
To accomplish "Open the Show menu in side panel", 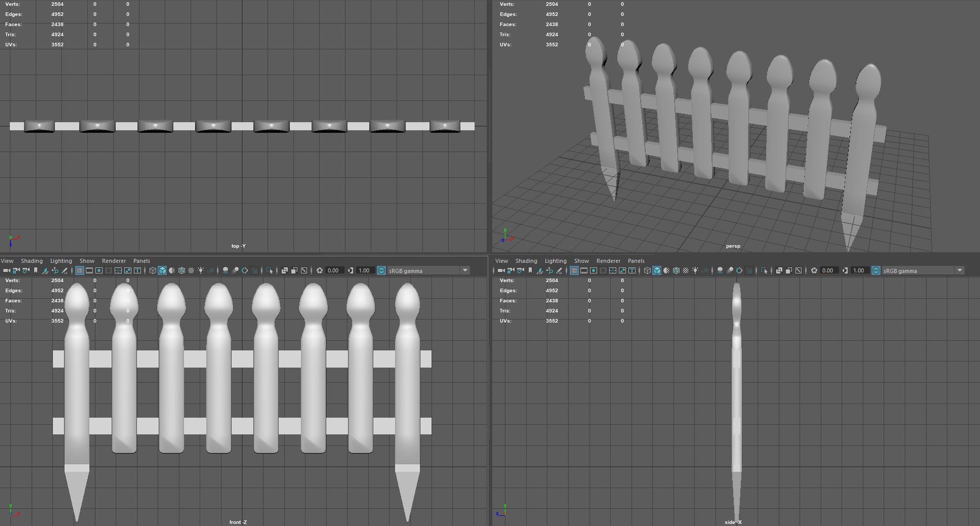I will pyautogui.click(x=582, y=261).
